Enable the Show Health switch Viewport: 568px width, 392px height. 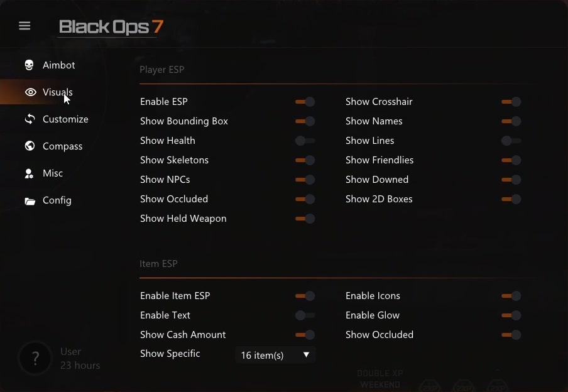click(305, 141)
